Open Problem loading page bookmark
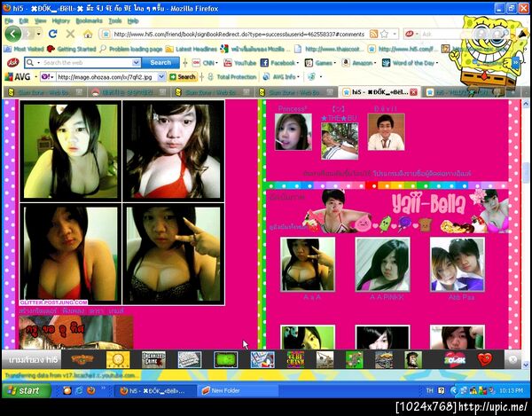 click(131, 49)
